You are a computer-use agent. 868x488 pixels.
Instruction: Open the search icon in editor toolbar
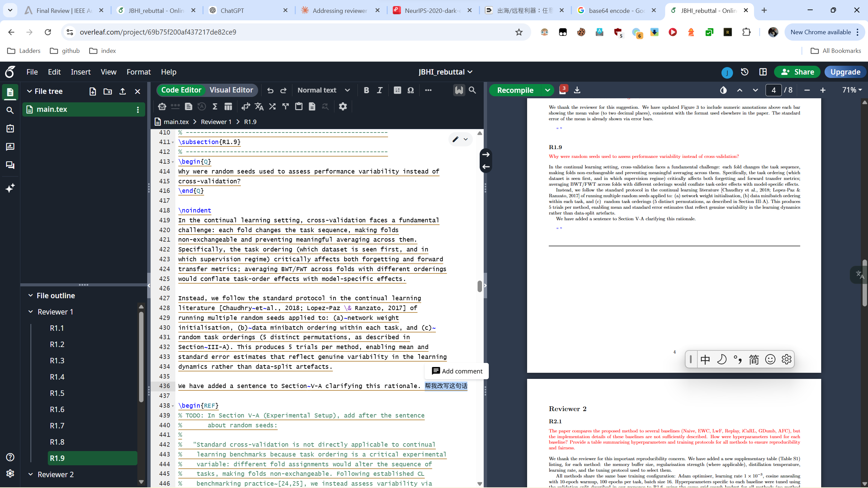pyautogui.click(x=472, y=90)
